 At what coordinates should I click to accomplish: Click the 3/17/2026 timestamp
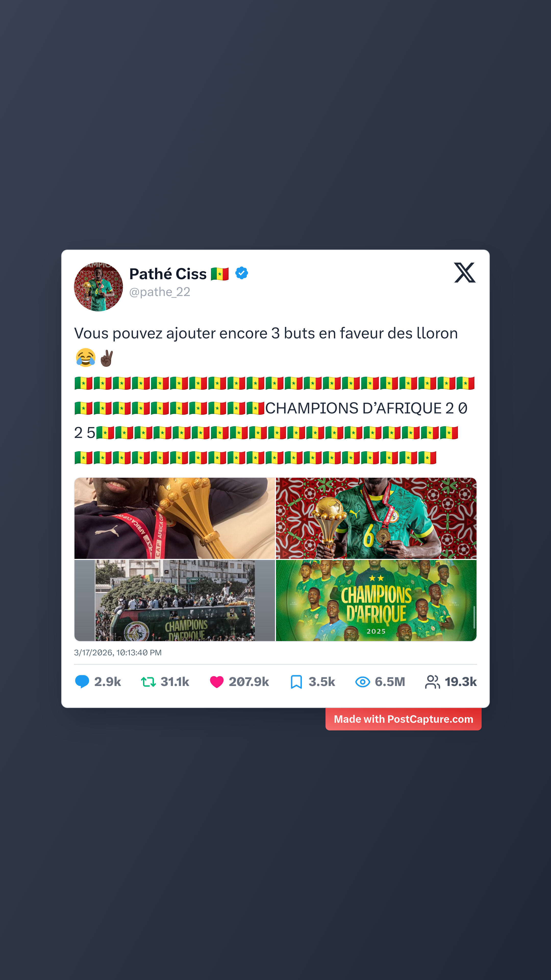tap(118, 653)
